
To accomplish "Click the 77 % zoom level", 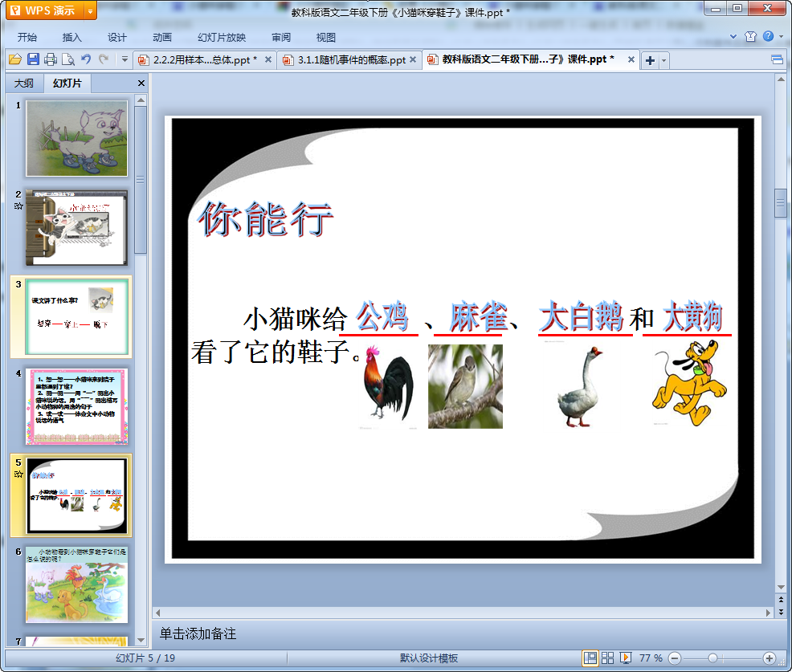I will click(651, 658).
